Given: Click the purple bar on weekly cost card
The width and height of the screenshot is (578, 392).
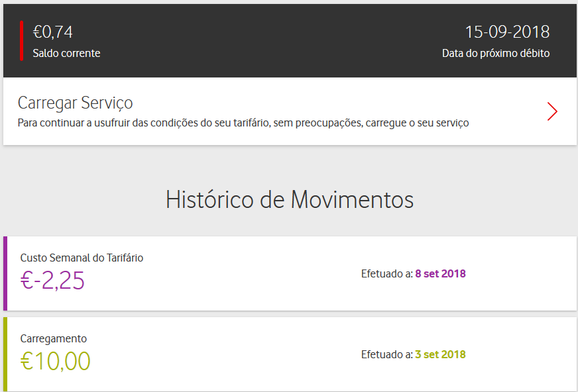Looking at the screenshot, I should click(x=5, y=273).
